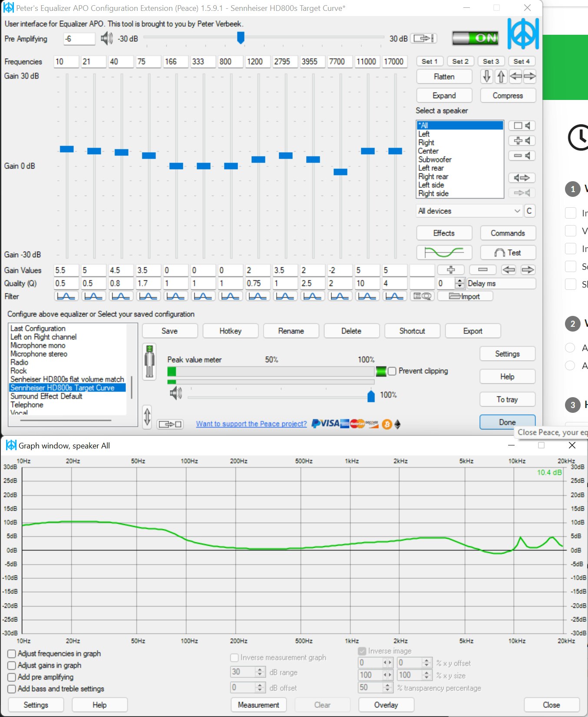This screenshot has width=588, height=717.
Task: Select Rock from the saved configurations
Action: click(19, 371)
